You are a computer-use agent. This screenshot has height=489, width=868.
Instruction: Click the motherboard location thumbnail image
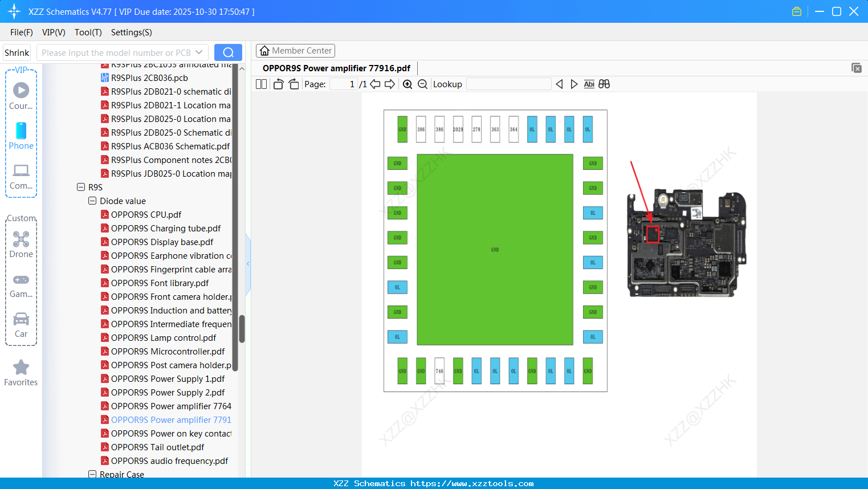pyautogui.click(x=686, y=243)
